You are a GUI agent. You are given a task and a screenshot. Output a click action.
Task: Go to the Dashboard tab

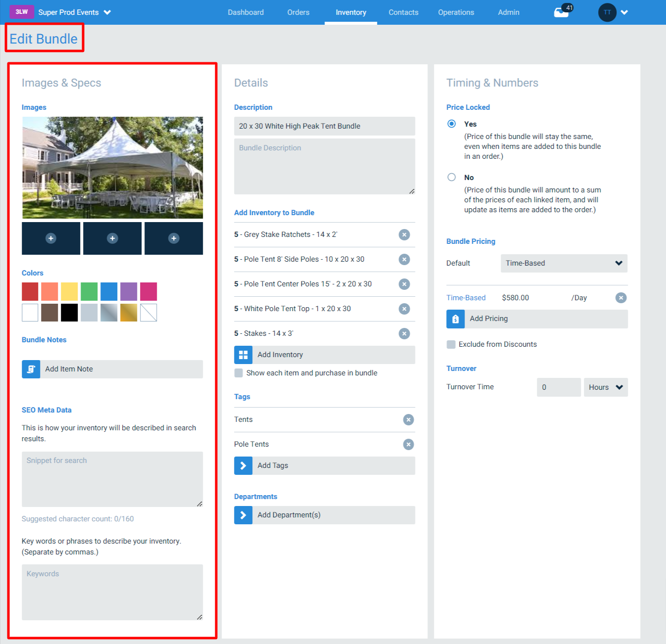tap(246, 12)
